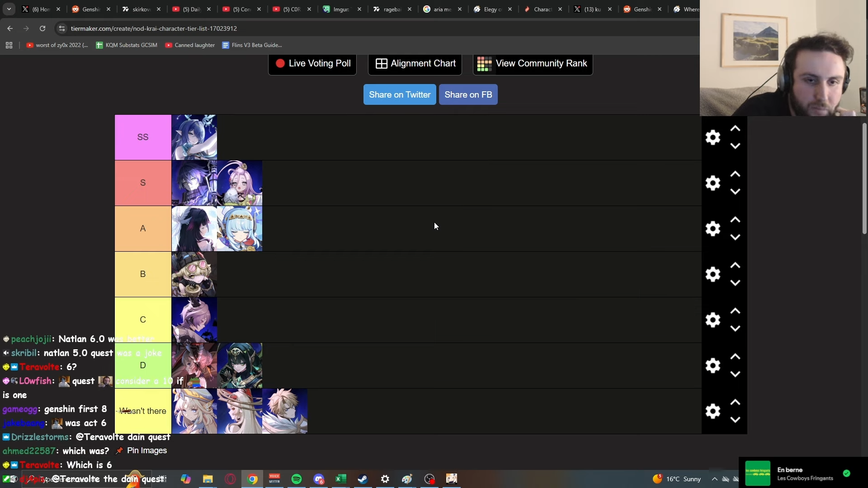
Task: Show hidden system tray icons
Action: pos(715,479)
